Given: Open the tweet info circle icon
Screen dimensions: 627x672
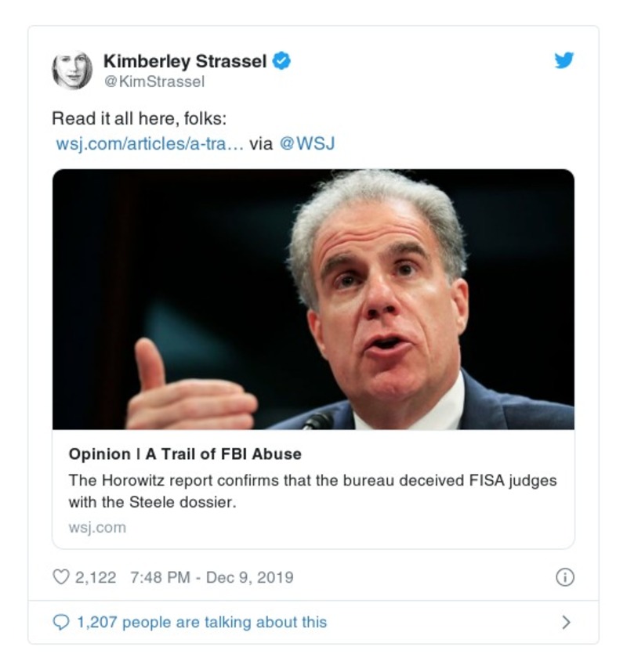Looking at the screenshot, I should pyautogui.click(x=564, y=577).
